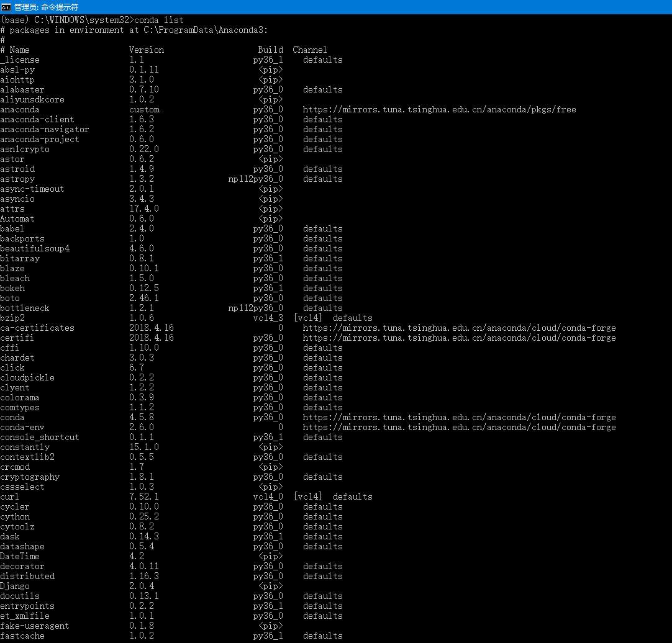This screenshot has height=643, width=672.
Task: Click the 'cycler' package name
Action: tap(15, 507)
